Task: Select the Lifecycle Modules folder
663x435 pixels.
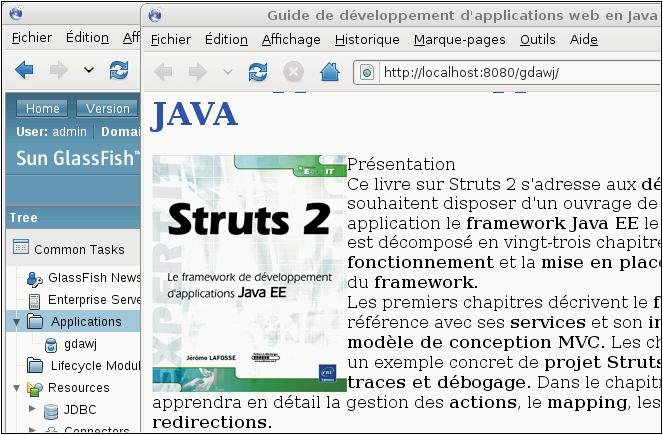Action: (x=94, y=366)
